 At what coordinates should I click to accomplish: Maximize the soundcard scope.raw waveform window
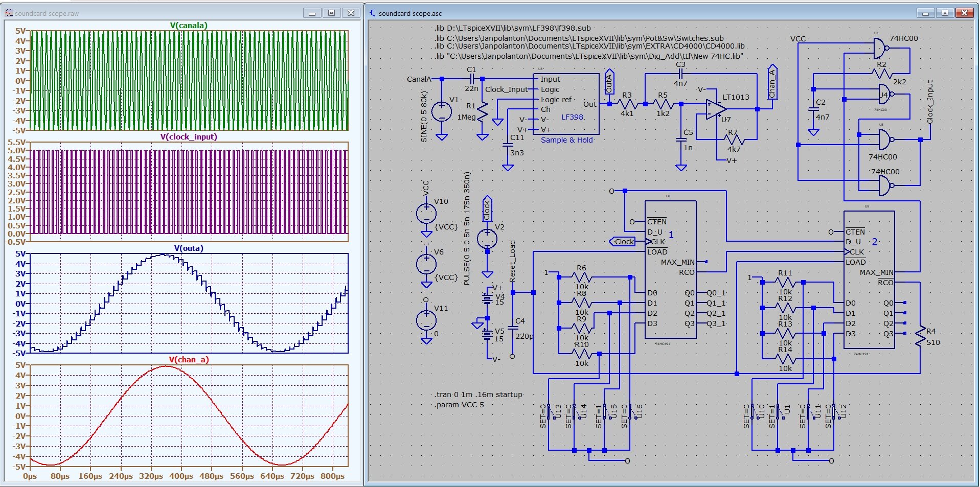pyautogui.click(x=331, y=13)
